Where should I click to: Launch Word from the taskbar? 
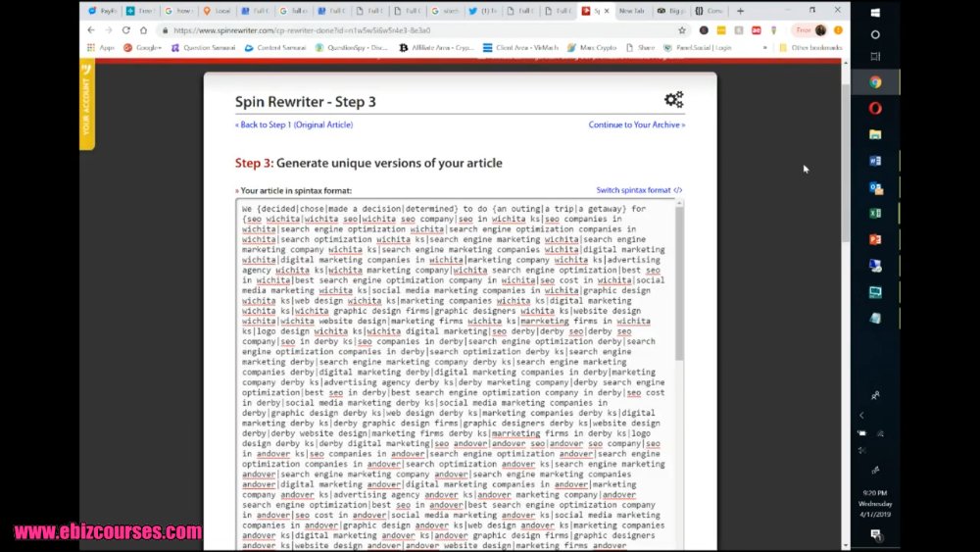(x=875, y=161)
